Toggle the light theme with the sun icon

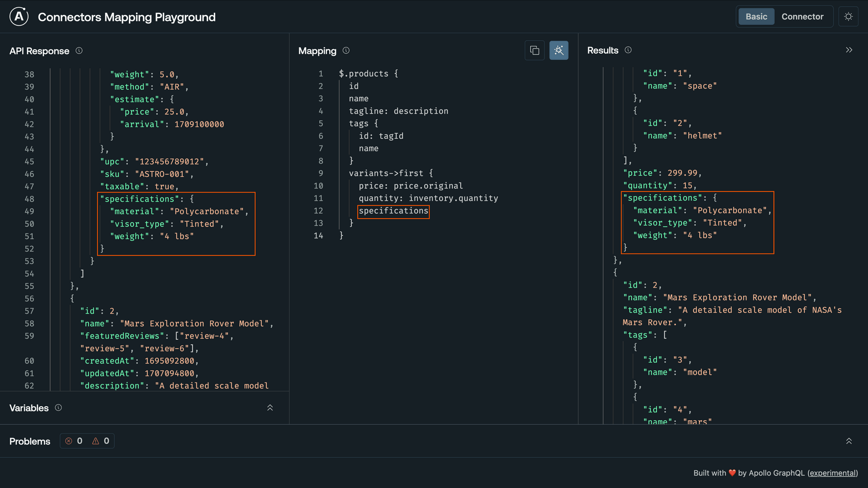849,16
